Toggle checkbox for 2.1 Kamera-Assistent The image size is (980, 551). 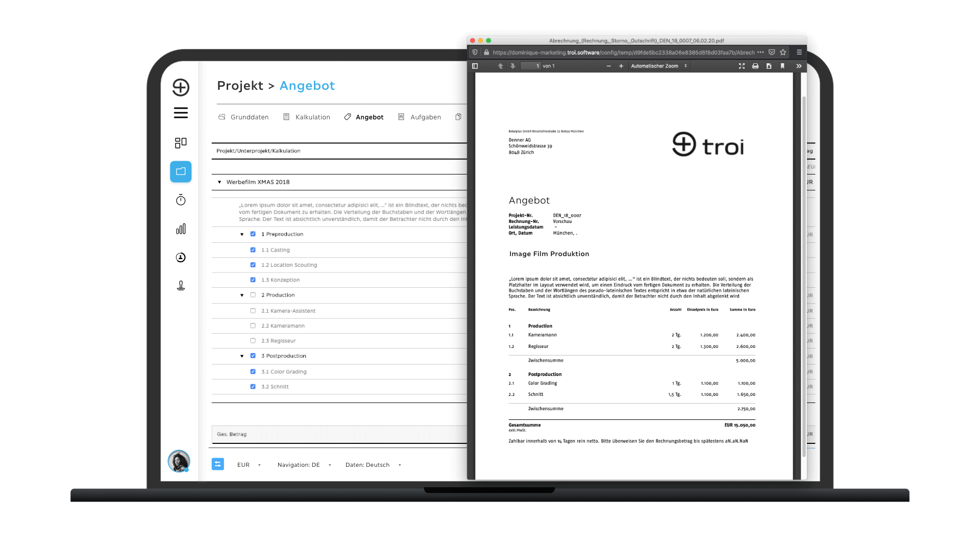click(x=253, y=310)
